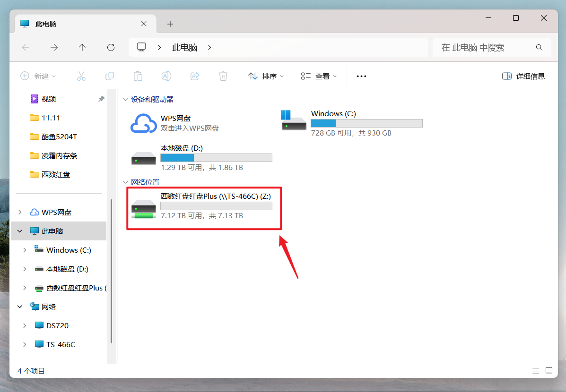Click the monitor icon in address bar

[x=141, y=47]
